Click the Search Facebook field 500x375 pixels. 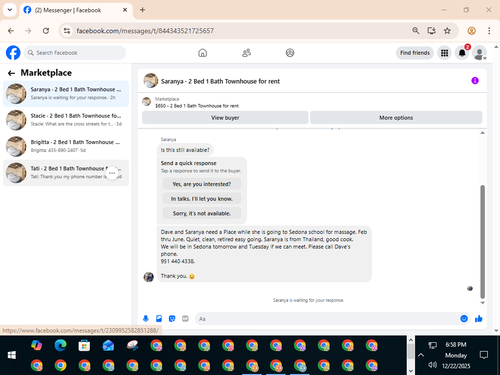pos(75,53)
